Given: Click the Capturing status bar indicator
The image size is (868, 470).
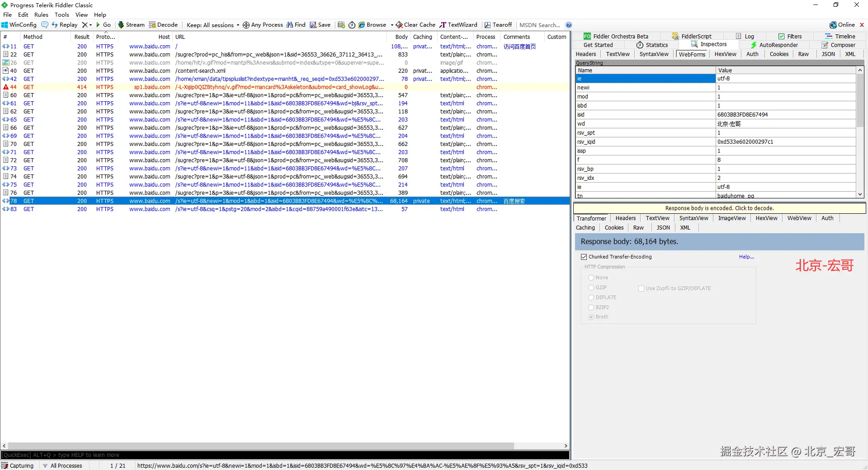Looking at the screenshot, I should coord(18,465).
